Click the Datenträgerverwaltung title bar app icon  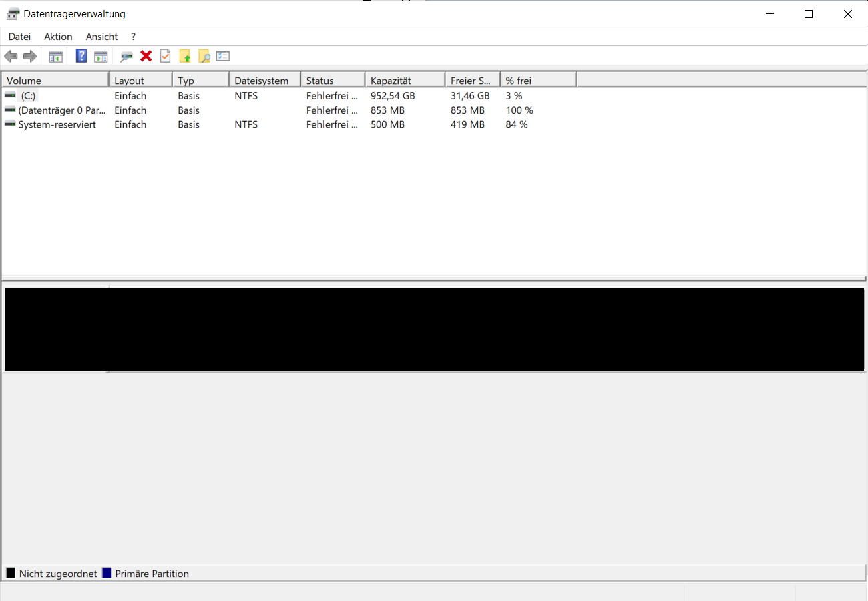pos(13,14)
